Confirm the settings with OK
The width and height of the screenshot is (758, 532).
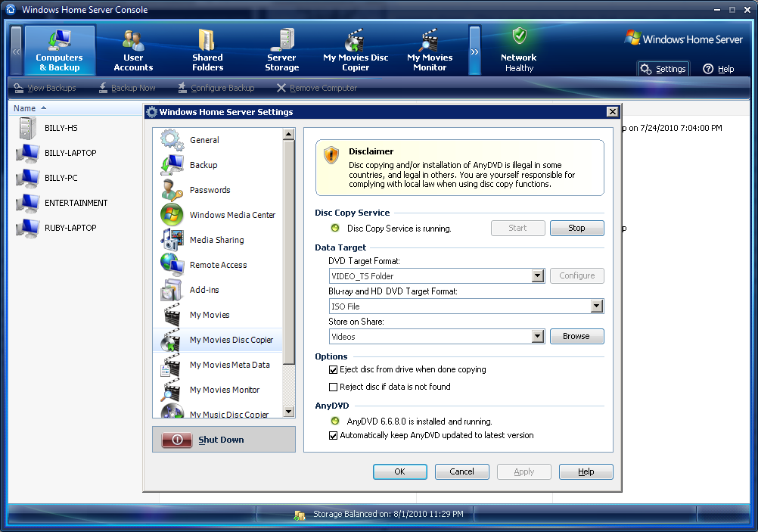tap(399, 471)
